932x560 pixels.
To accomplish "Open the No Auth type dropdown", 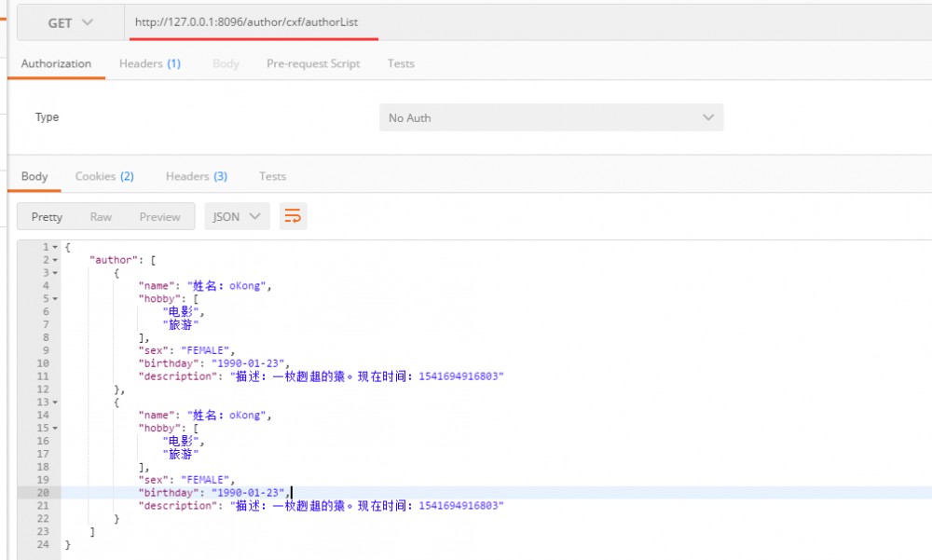I will coord(550,116).
